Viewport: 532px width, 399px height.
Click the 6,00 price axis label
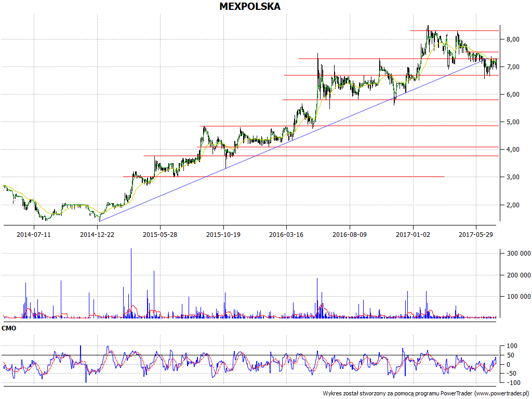click(x=513, y=95)
